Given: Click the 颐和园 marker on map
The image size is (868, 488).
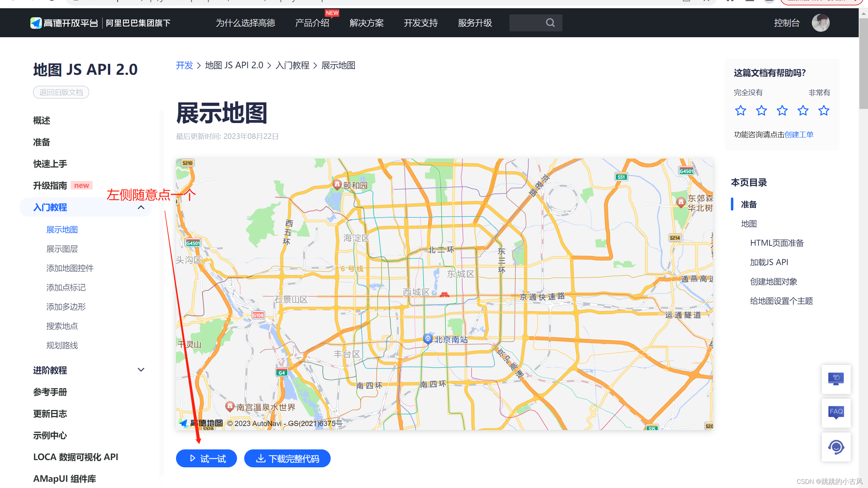Looking at the screenshot, I should click(x=337, y=184).
